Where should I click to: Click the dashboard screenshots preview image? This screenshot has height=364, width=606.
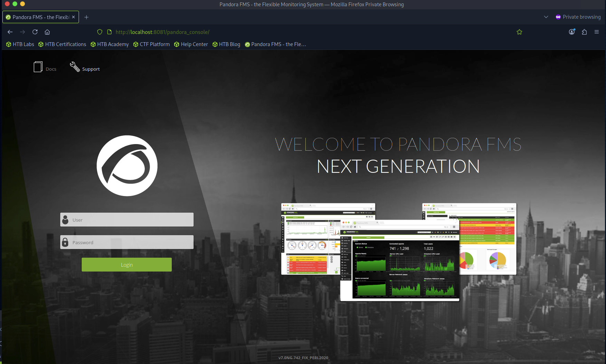(x=399, y=252)
